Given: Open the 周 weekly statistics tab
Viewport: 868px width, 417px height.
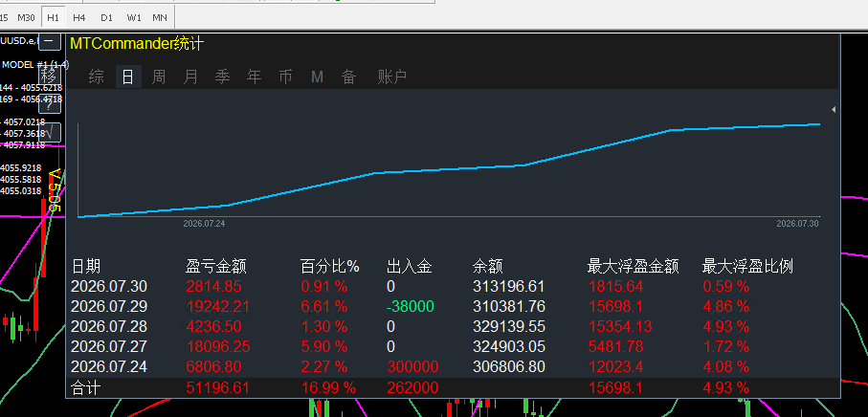Looking at the screenshot, I should pos(159,77).
